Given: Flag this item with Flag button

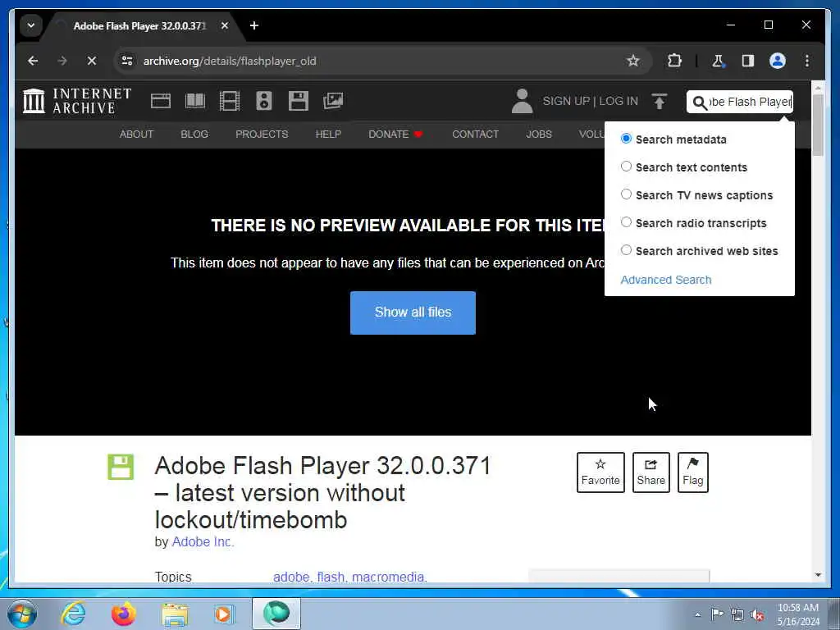Looking at the screenshot, I should click(692, 472).
